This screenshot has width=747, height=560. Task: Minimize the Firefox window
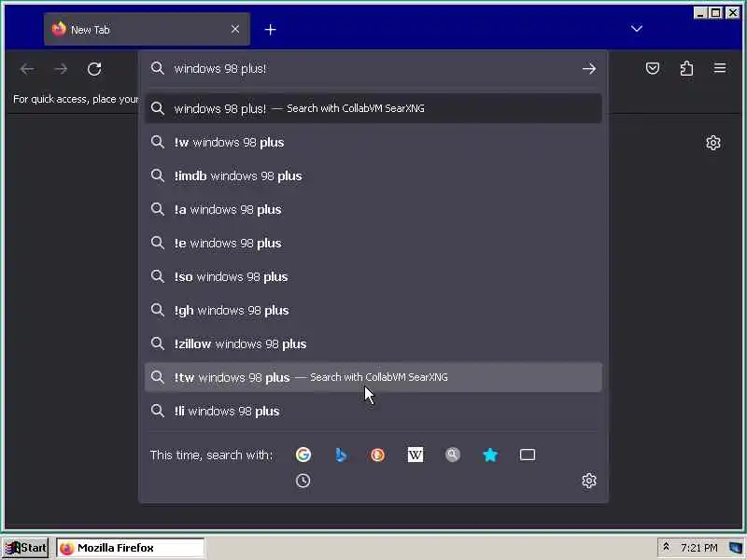point(699,13)
